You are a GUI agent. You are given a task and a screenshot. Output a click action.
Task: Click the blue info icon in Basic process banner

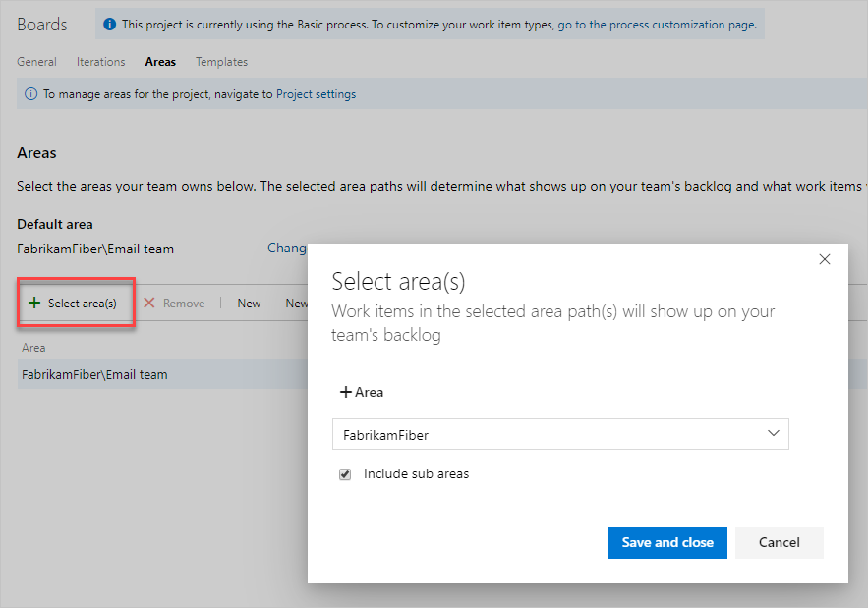coord(110,24)
